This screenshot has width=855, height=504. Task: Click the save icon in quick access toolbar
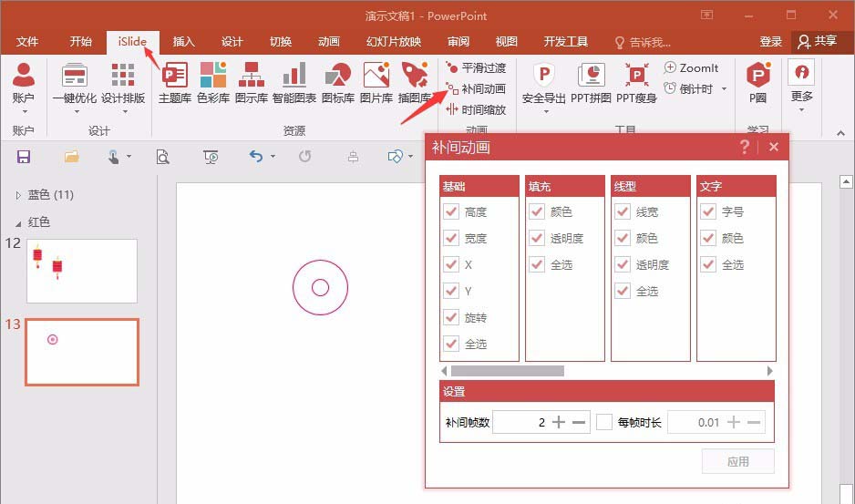24,157
